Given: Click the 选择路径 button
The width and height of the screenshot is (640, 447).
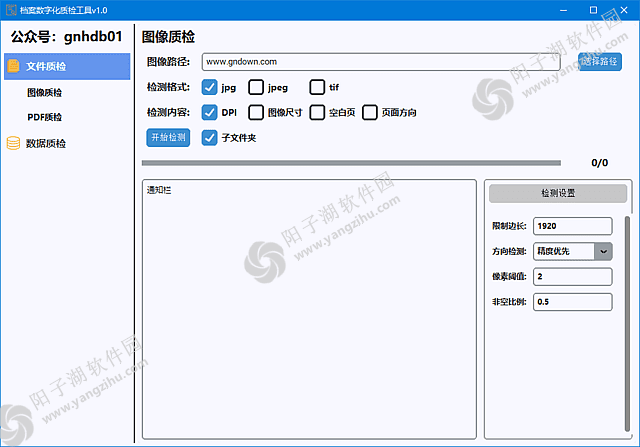Looking at the screenshot, I should [600, 62].
